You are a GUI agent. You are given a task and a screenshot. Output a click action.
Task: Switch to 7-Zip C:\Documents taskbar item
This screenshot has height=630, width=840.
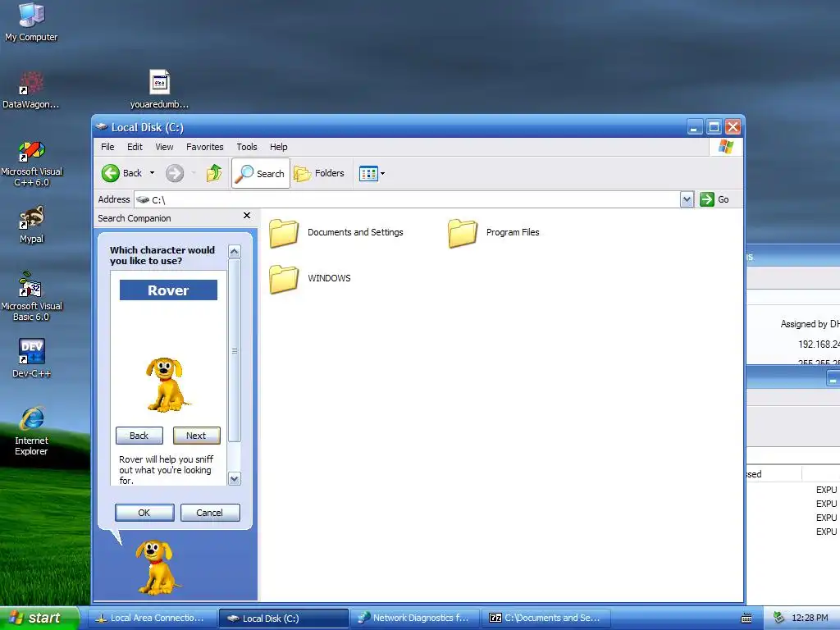point(546,619)
